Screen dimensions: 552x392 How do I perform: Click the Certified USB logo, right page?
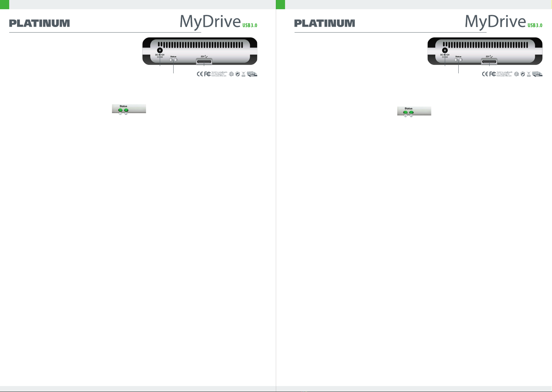click(537, 74)
